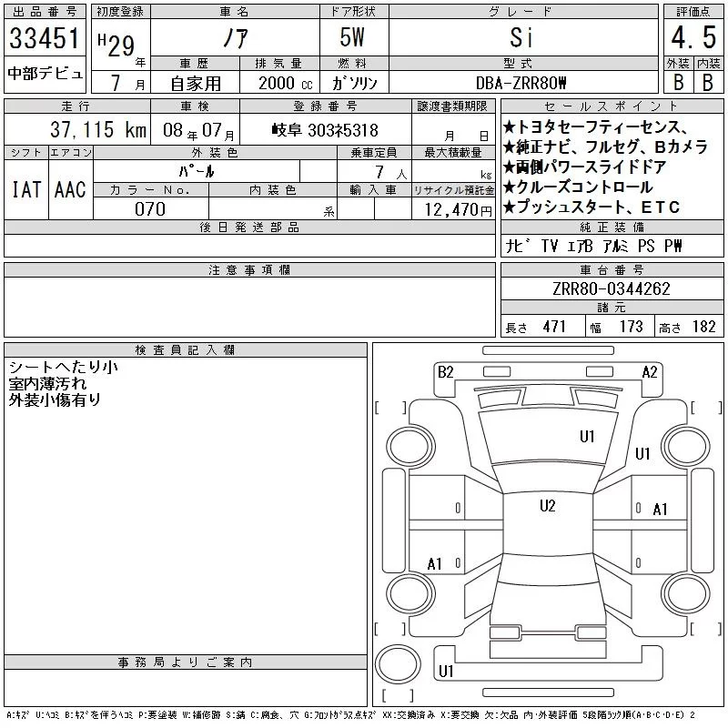Click the IAT shift value
The height and width of the screenshot is (728, 728).
click(x=26, y=190)
